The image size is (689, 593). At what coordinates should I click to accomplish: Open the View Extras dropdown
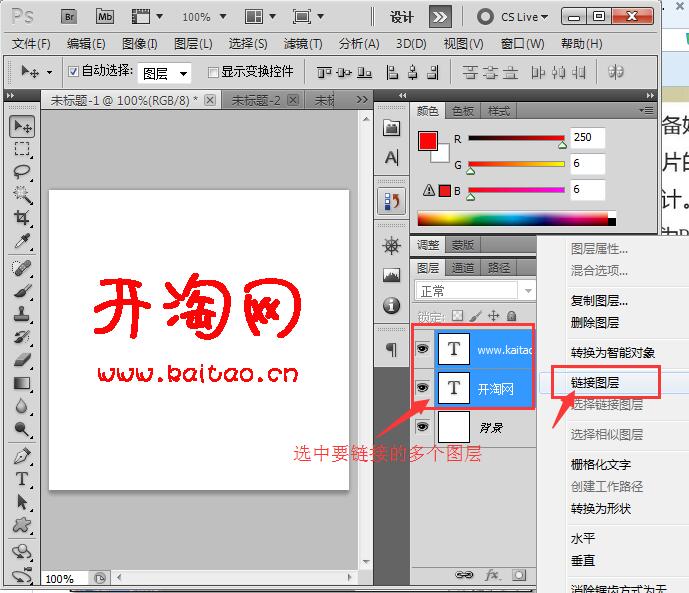click(x=147, y=17)
